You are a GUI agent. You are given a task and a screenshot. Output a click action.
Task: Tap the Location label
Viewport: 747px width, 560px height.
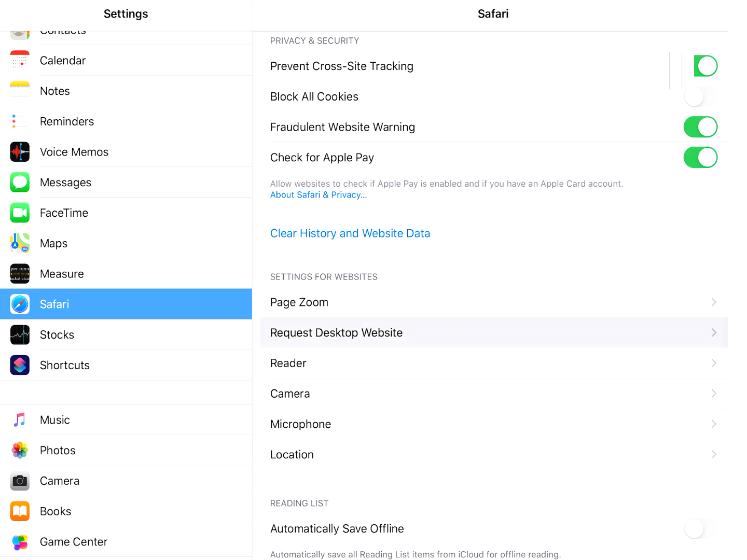(x=292, y=455)
